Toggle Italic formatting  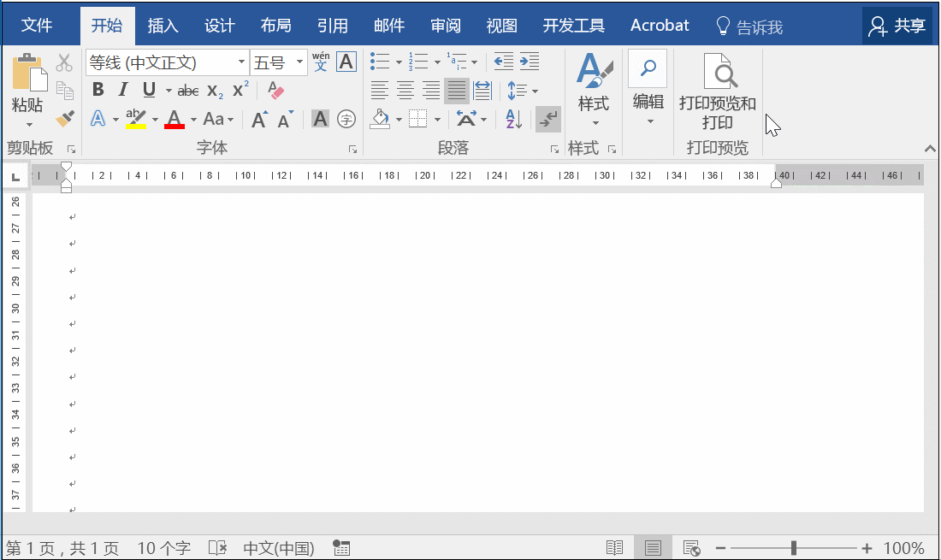[124, 90]
